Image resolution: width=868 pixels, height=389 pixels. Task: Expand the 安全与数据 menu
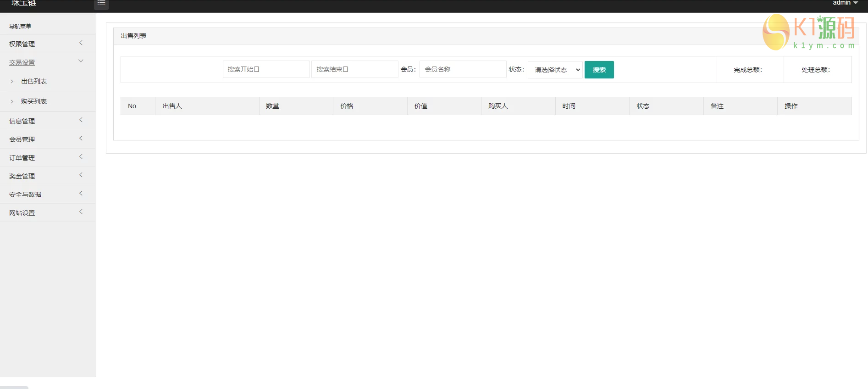48,194
